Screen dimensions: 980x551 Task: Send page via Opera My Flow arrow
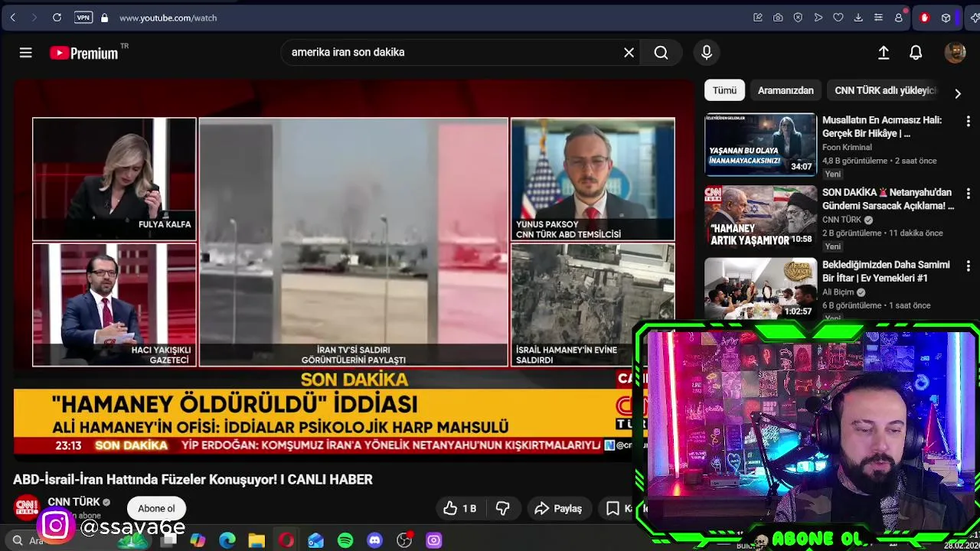pos(818,18)
